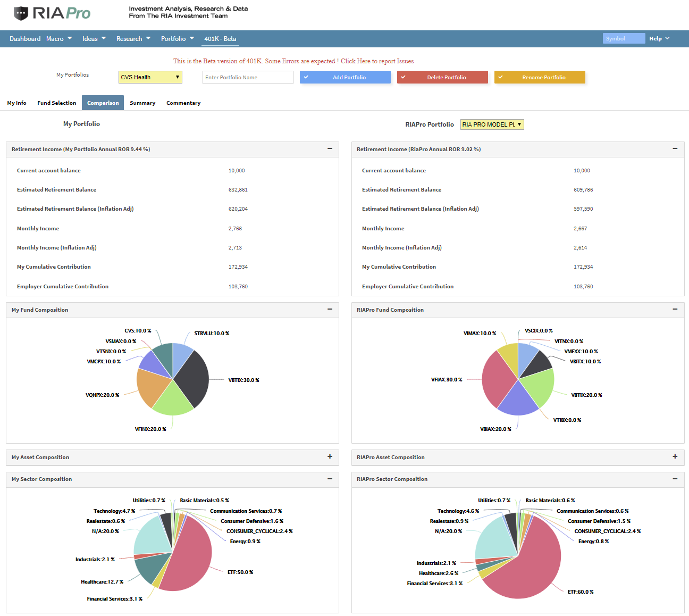Image resolution: width=689 pixels, height=616 pixels.
Task: Open the Research menu
Action: [133, 39]
